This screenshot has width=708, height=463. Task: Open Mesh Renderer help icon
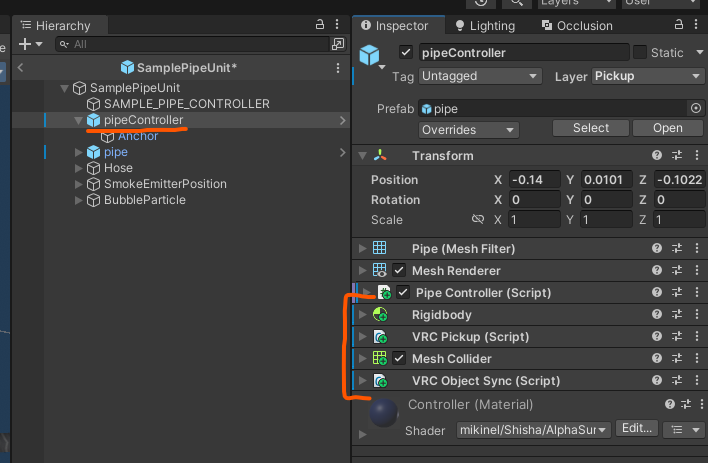657,270
